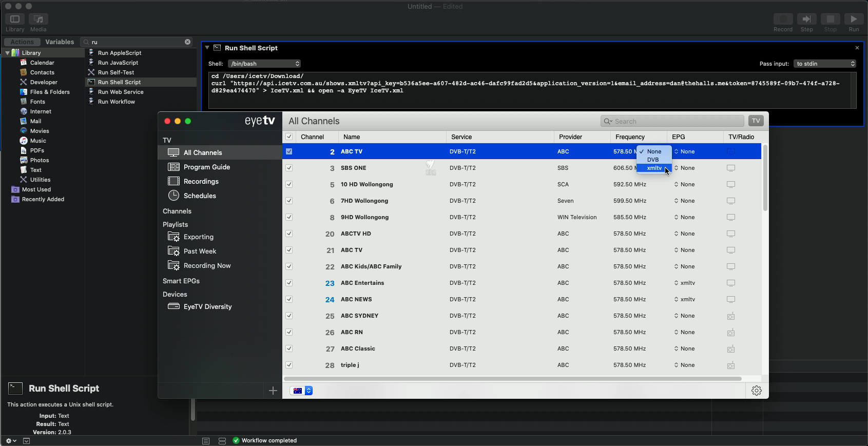Open the EPG dropdown for 10 HD Wollongong
Viewport: 868px width, 446px height.
(x=685, y=184)
